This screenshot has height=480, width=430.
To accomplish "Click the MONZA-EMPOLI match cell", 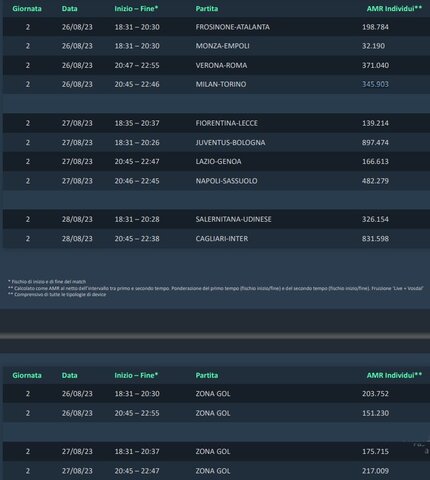I will point(222,46).
